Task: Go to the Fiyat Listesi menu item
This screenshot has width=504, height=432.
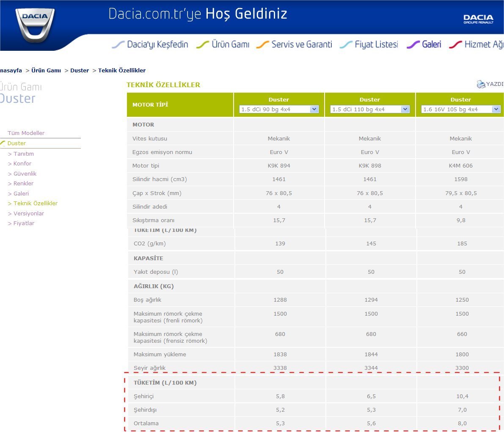Action: pyautogui.click(x=376, y=44)
